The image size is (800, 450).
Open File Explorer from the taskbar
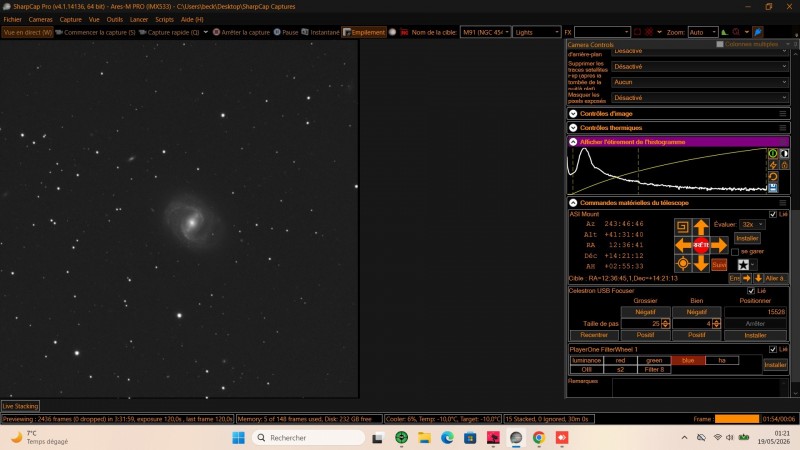click(x=424, y=438)
